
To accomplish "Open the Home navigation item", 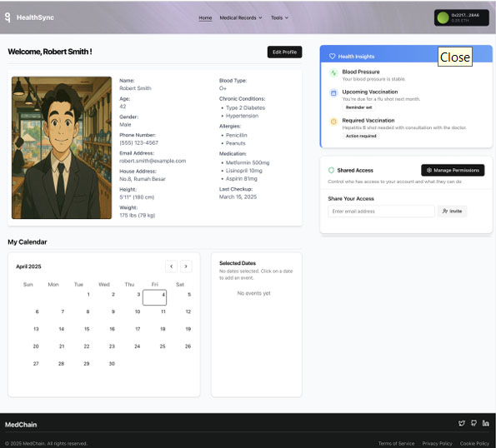I will (x=205, y=18).
